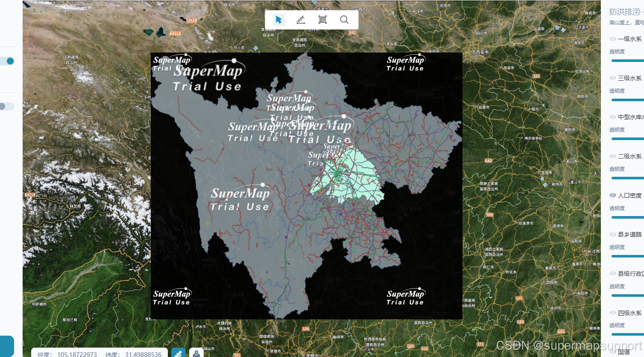Click the 县乡道路 layer name
The image size is (644, 357).
(630, 234)
